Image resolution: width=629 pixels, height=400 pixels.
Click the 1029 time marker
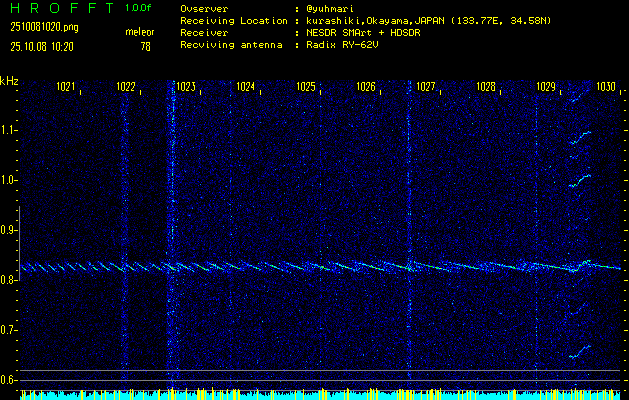(x=546, y=87)
